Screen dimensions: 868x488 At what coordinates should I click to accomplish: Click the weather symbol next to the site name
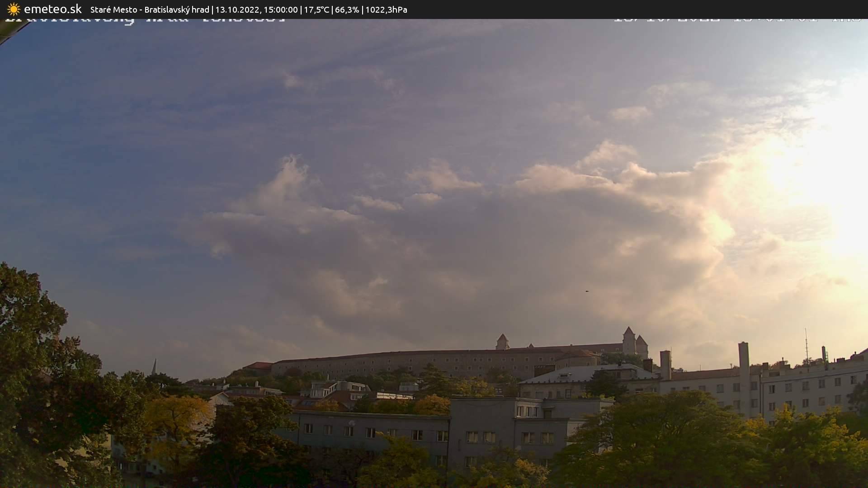pos(13,9)
